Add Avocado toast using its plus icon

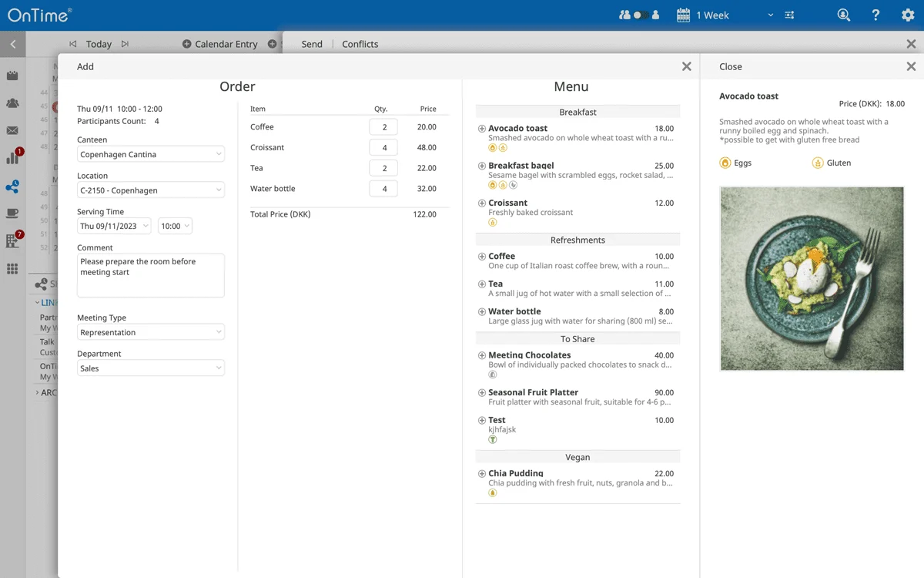pos(482,129)
